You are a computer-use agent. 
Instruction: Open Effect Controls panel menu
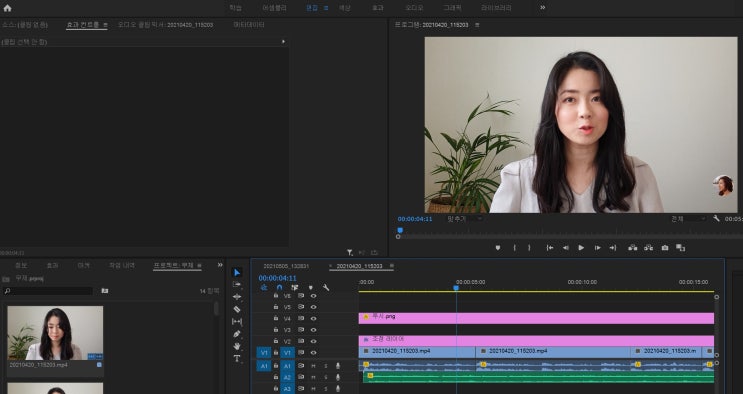[x=105, y=25]
